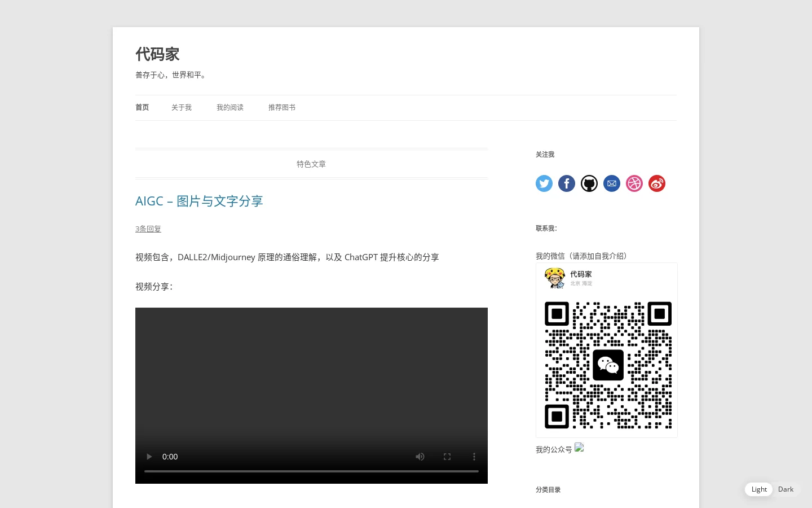Open the Facebook profile icon
Image resolution: width=812 pixels, height=508 pixels.
point(567,183)
